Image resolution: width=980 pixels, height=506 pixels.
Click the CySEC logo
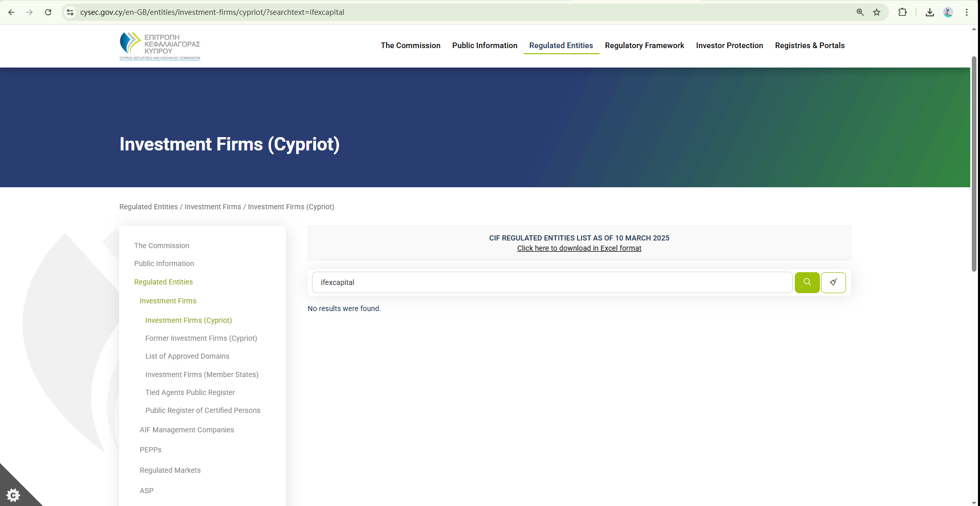(160, 46)
